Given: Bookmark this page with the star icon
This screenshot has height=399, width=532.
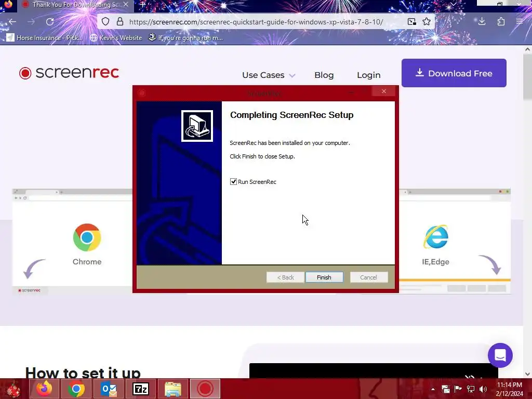Looking at the screenshot, I should [x=427, y=22].
